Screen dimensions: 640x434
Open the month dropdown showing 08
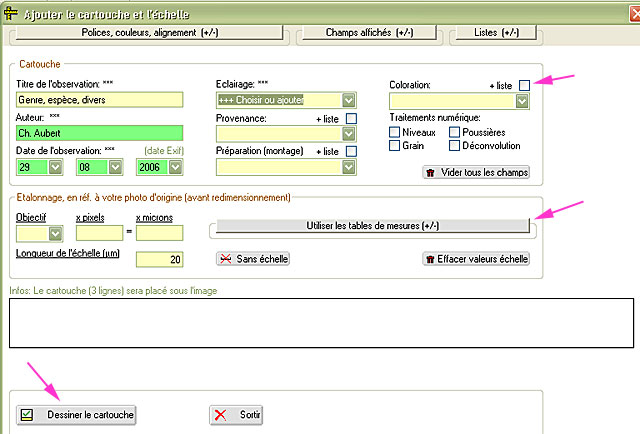coord(116,167)
